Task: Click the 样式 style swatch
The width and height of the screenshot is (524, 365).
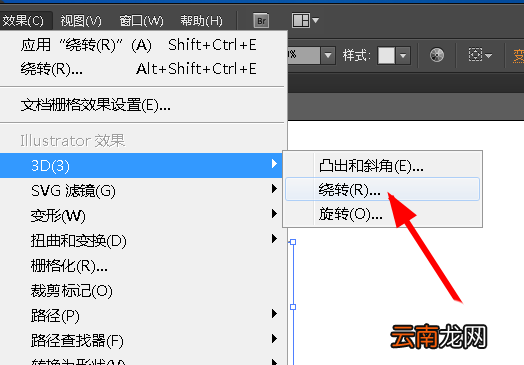Action: (x=386, y=55)
